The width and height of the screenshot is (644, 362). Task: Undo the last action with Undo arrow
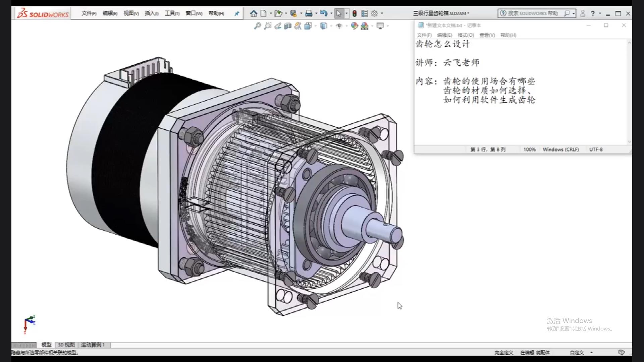click(324, 13)
